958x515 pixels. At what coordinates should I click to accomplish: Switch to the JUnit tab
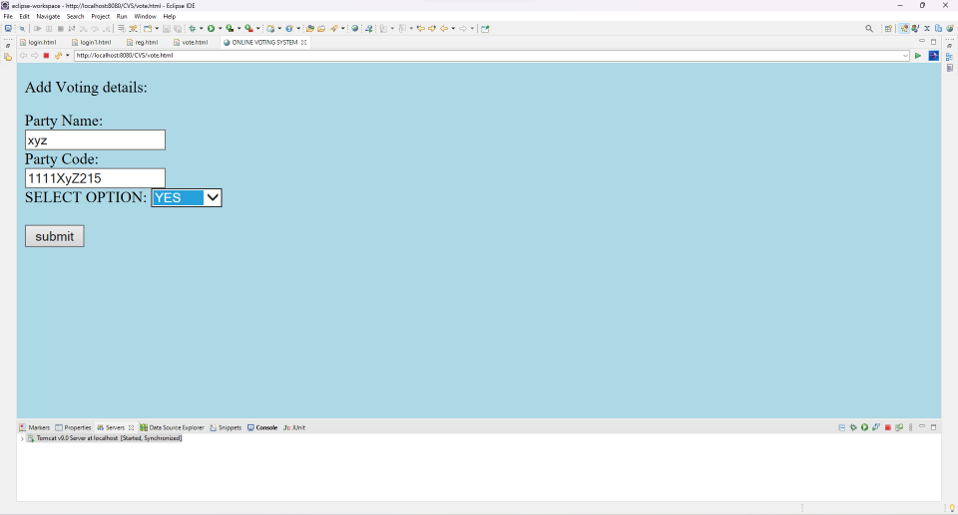(x=294, y=428)
